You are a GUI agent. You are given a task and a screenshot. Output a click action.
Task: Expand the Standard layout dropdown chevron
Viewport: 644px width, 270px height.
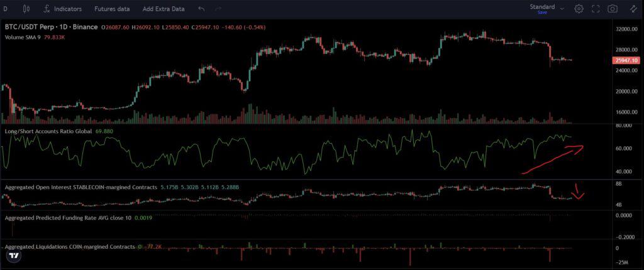[562, 8]
